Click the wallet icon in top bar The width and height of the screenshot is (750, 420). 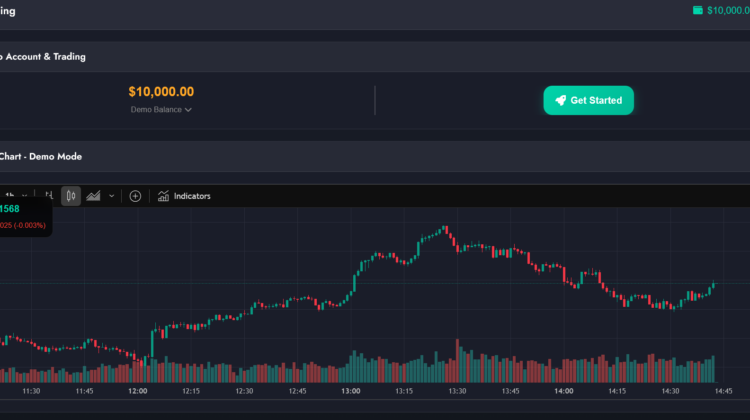point(697,10)
